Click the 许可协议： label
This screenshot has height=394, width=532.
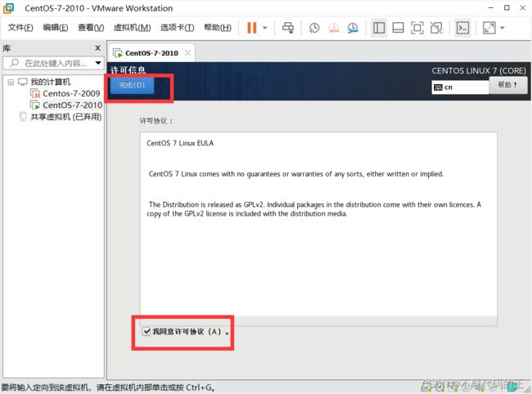click(156, 121)
